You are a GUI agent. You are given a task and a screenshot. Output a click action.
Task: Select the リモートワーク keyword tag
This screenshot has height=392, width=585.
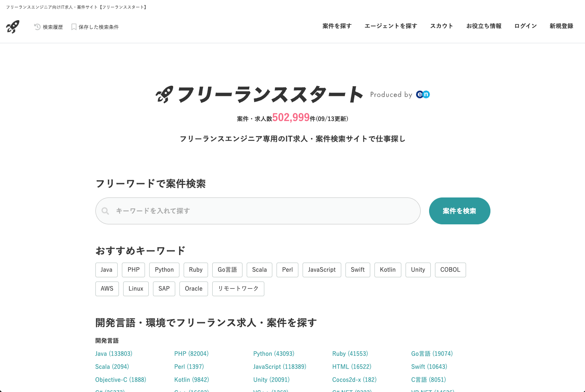pyautogui.click(x=238, y=289)
